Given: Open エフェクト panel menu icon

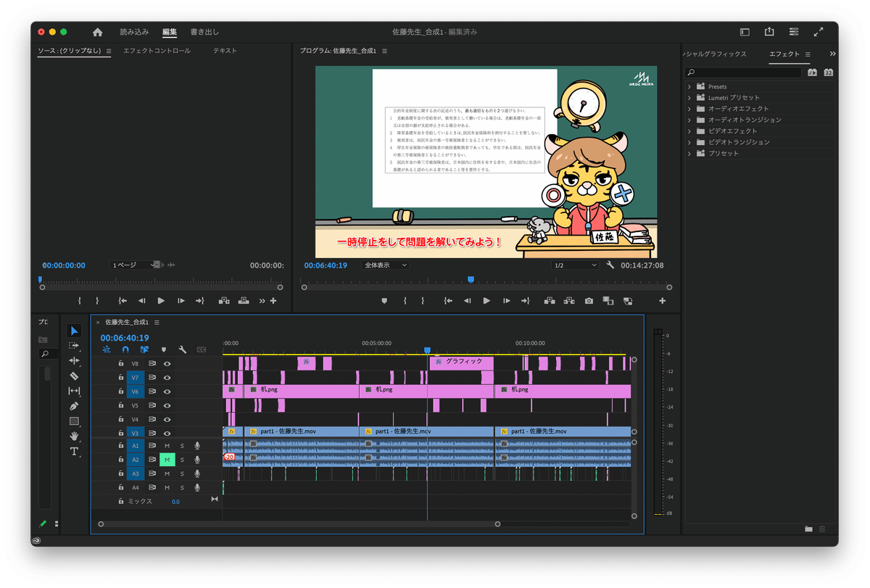Looking at the screenshot, I should click(x=808, y=54).
